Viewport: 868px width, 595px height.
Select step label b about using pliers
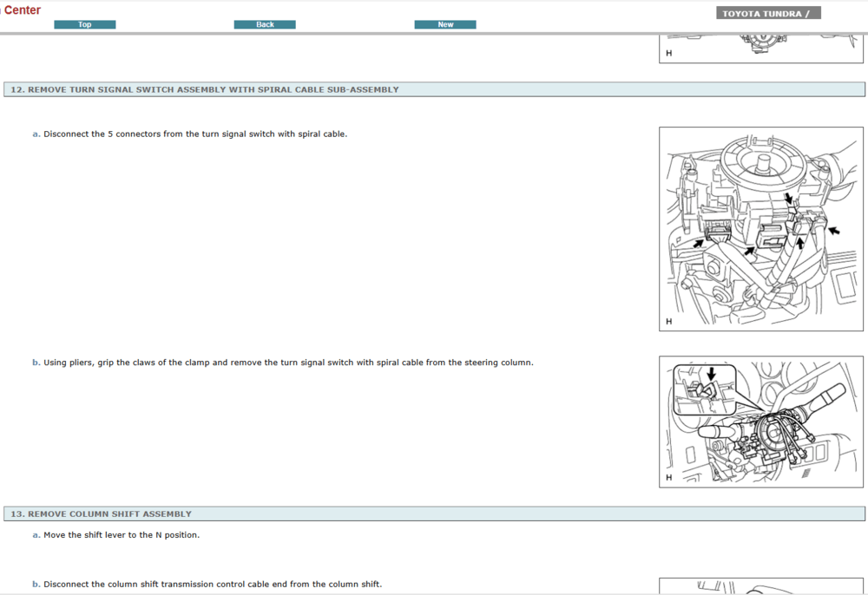point(34,362)
